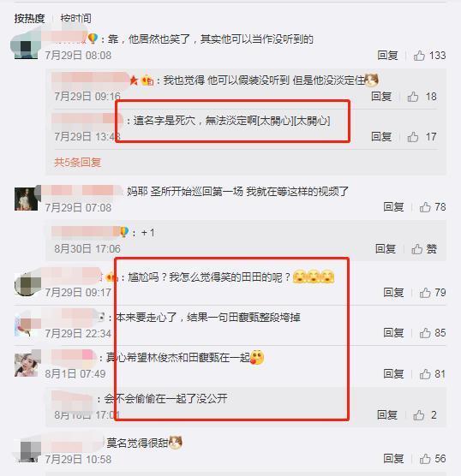Reply to the 8月30日 17:06 comment
Viewport: 461px width, 476px height.
(x=386, y=249)
